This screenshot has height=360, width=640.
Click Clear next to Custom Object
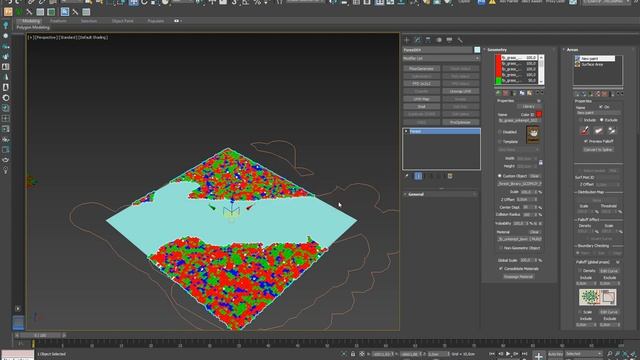coord(535,176)
